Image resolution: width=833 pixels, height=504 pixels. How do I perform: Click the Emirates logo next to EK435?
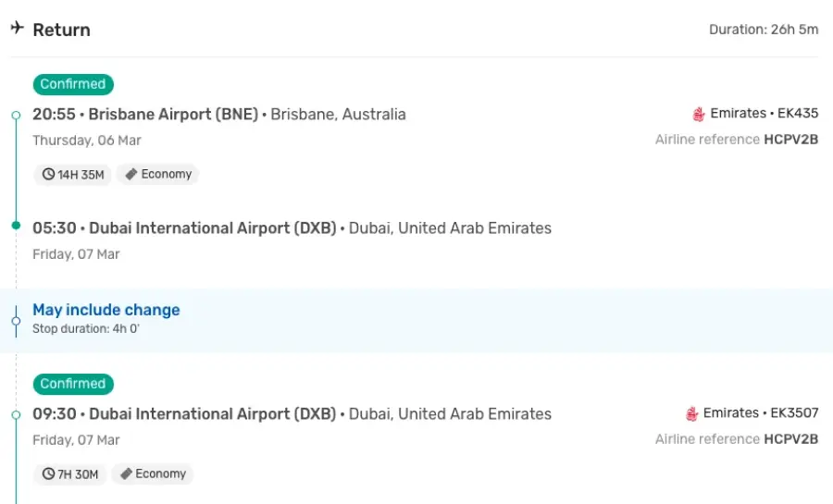[x=699, y=114]
